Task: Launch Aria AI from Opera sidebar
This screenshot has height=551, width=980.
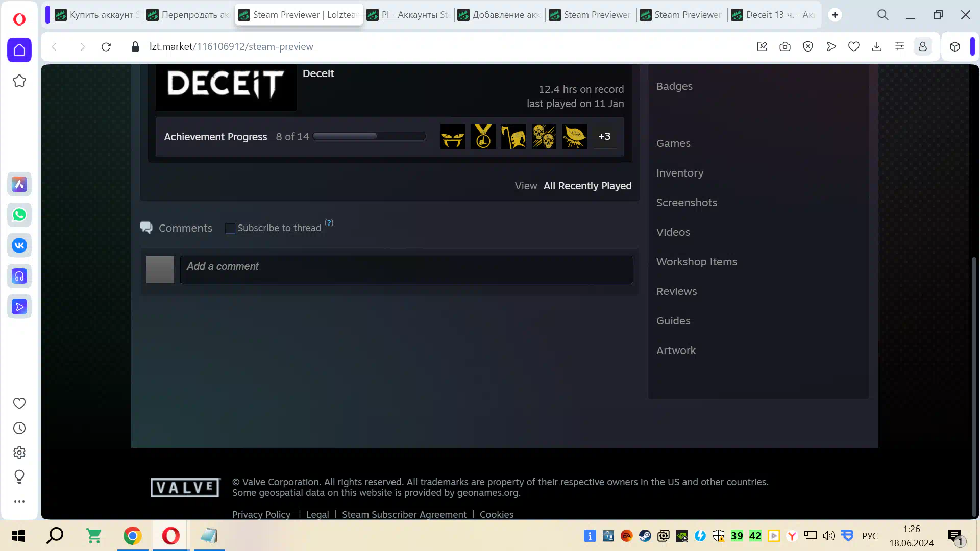Action: pos(19,184)
